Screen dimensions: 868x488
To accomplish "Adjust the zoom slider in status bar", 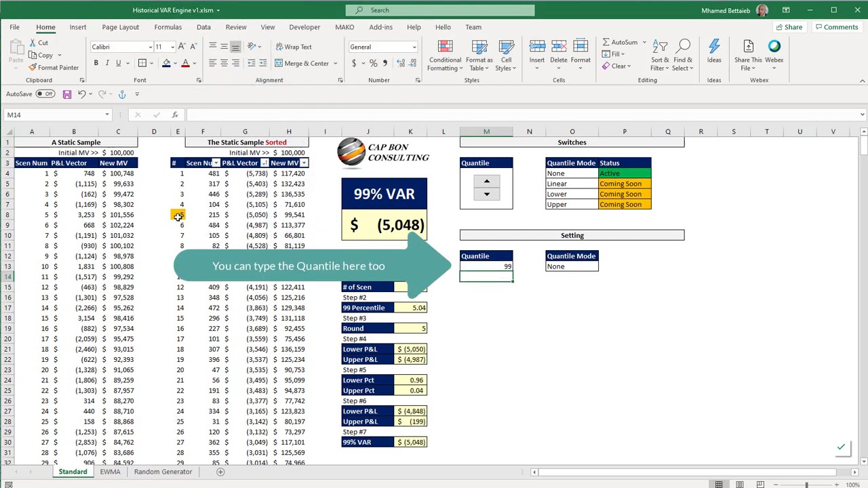I will (806, 485).
